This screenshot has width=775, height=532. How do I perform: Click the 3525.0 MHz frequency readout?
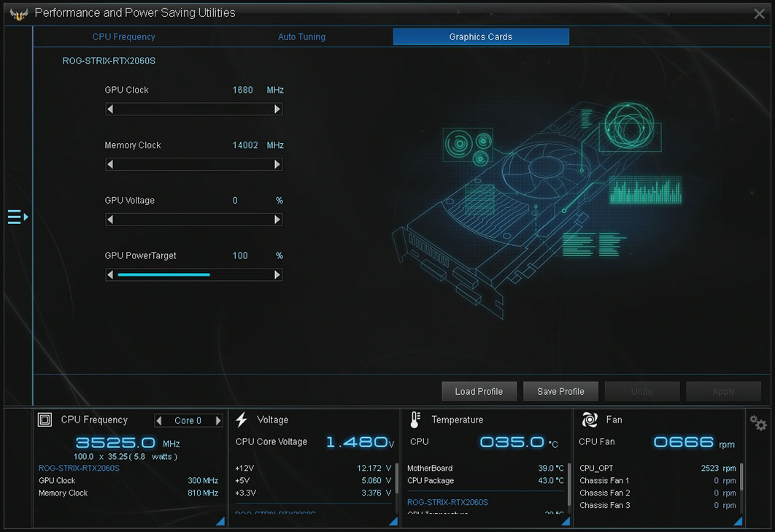tap(128, 442)
